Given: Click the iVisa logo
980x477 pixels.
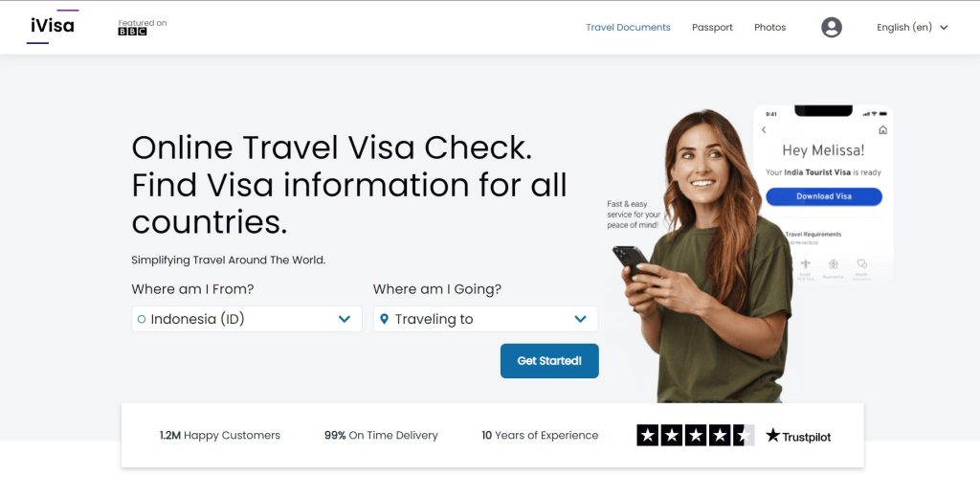Looking at the screenshot, I should click(53, 27).
